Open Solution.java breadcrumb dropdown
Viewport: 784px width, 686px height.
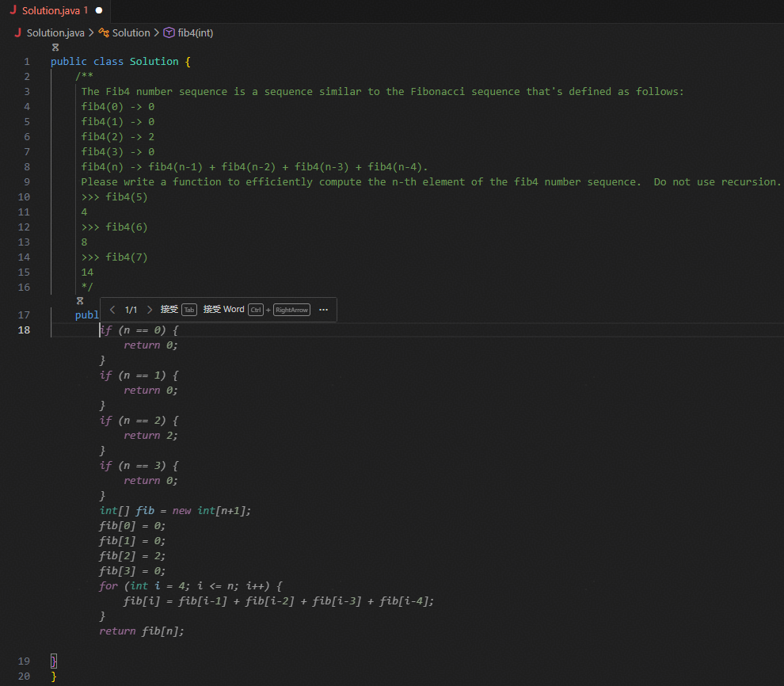[55, 32]
